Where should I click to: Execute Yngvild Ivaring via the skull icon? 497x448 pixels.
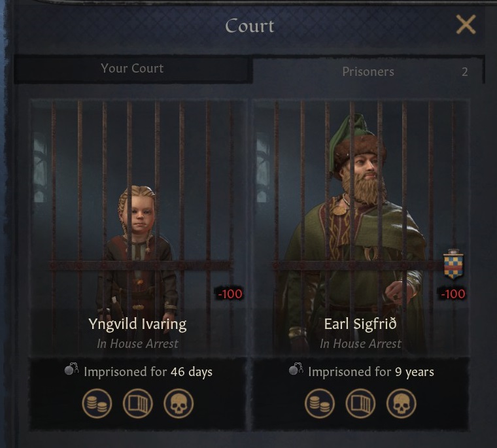tap(179, 404)
